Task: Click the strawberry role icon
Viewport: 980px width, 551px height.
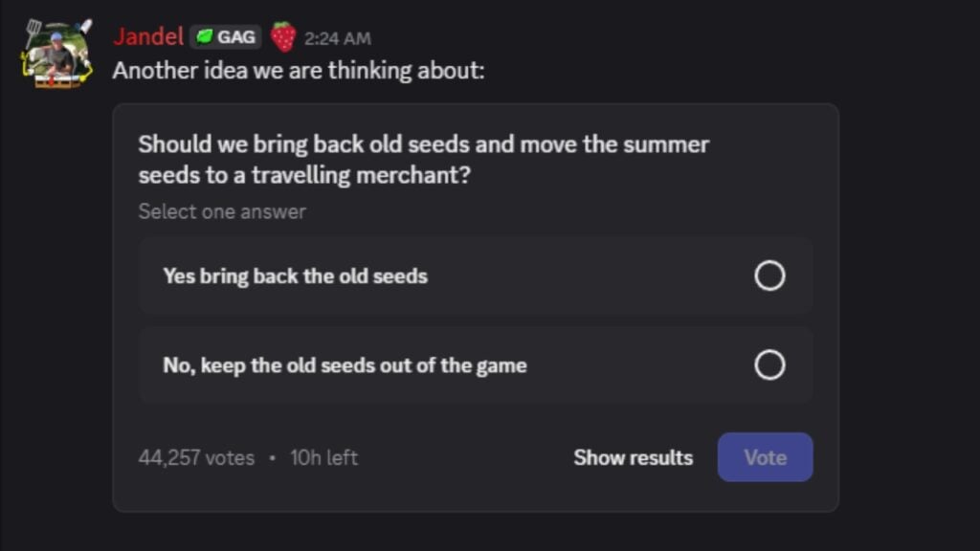Action: pos(282,37)
